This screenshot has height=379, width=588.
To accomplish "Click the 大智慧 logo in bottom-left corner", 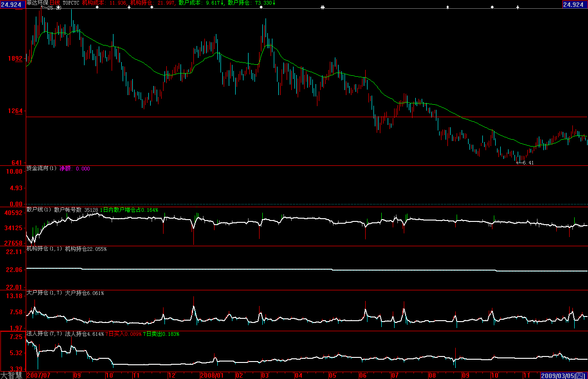I will tap(11, 375).
